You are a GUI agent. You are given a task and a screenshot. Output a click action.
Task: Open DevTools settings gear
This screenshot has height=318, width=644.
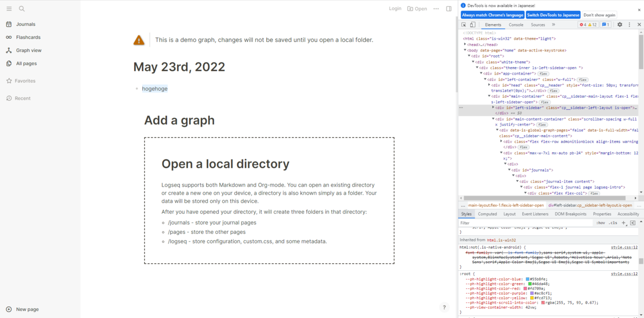click(619, 25)
